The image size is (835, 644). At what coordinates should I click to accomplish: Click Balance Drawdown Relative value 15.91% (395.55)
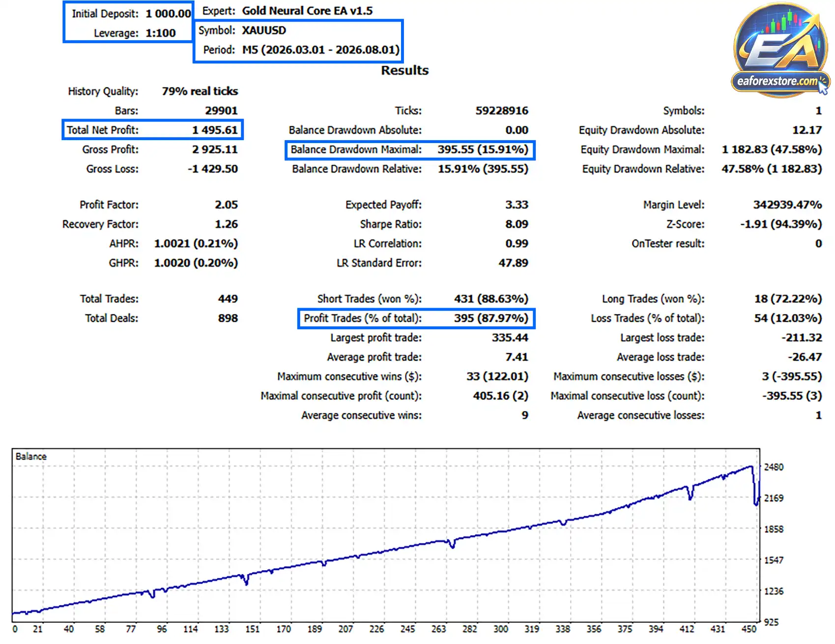[483, 169]
